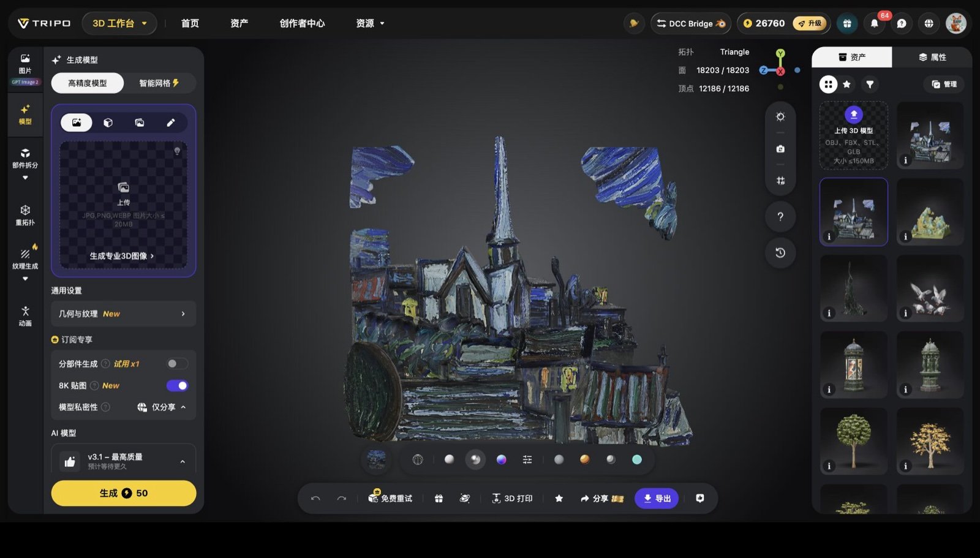Switch to 属性 properties tab
Viewport: 980px width, 558px height.
(932, 57)
